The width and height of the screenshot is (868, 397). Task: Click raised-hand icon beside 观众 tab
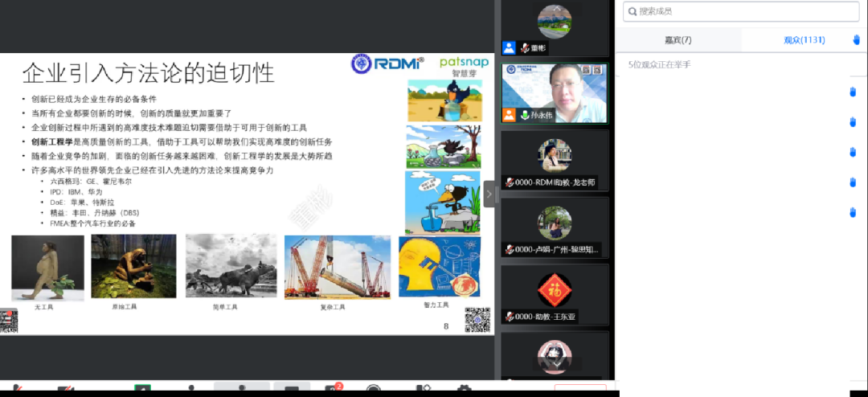(x=856, y=39)
